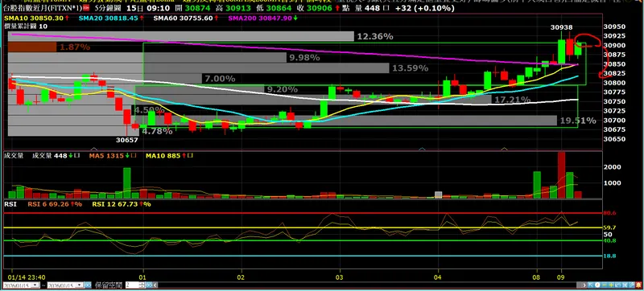Click the undo arrow icon in bottom toolbar
Screen dimensions: 644x291
click(x=617, y=285)
